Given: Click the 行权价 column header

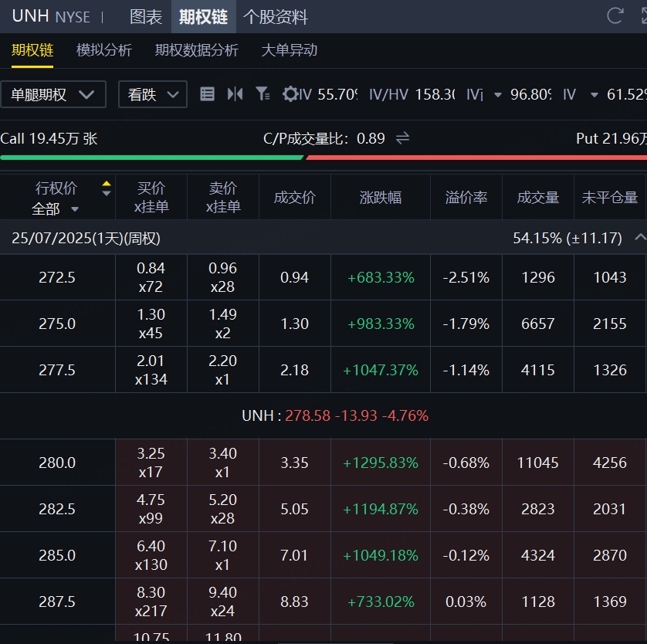Looking at the screenshot, I should click(56, 188).
